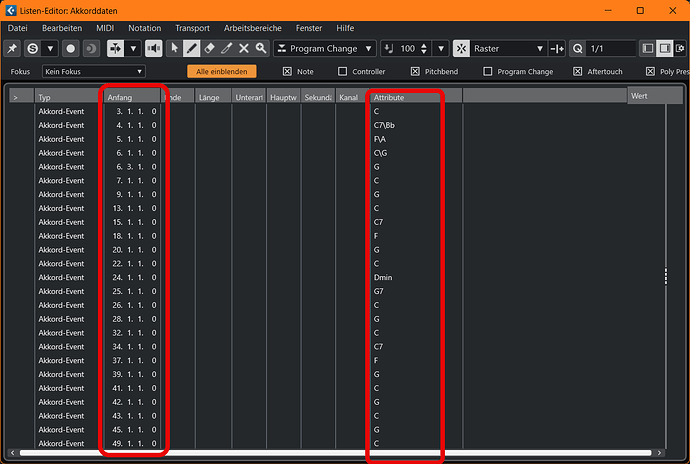
Task: Click the > column header
Action: 21,97
